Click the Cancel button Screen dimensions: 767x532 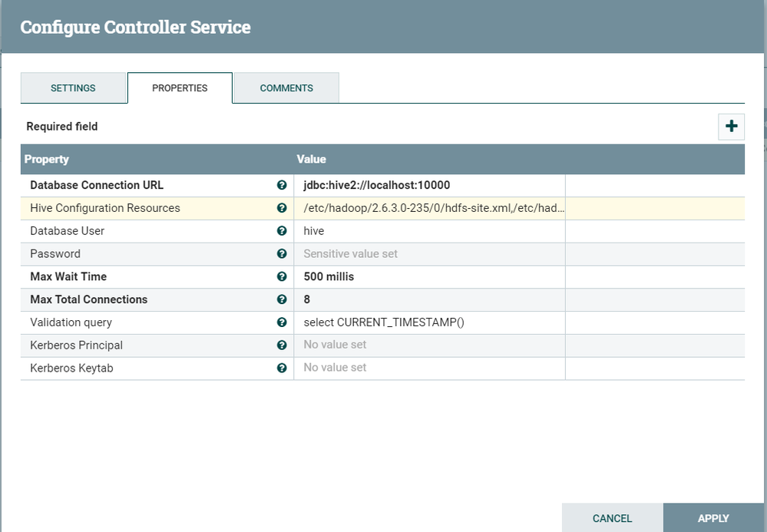(612, 518)
